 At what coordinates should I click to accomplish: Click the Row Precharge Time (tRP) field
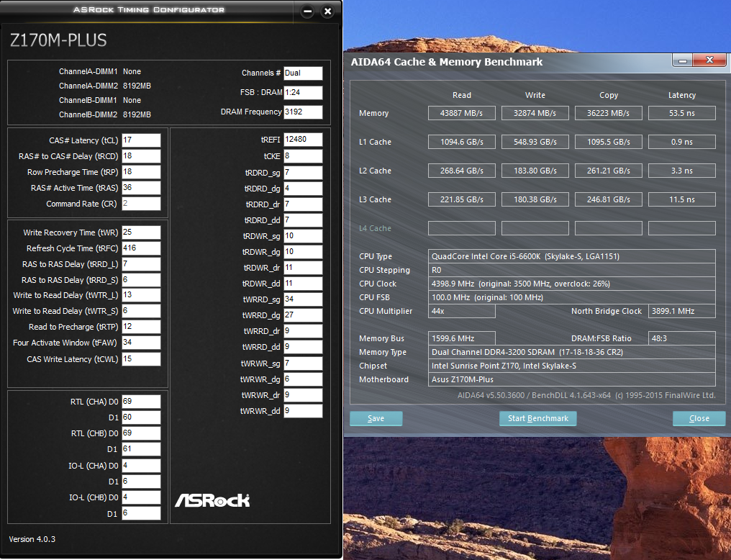tap(141, 171)
